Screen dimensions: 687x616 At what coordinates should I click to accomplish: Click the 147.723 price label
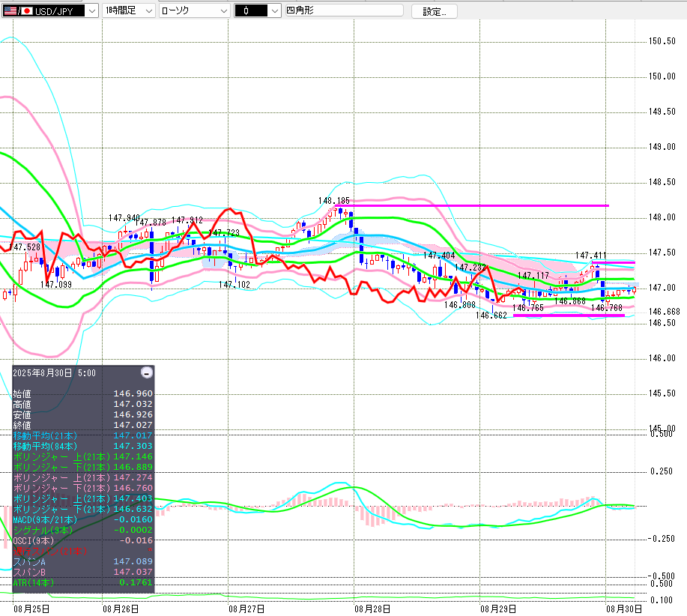(x=224, y=232)
